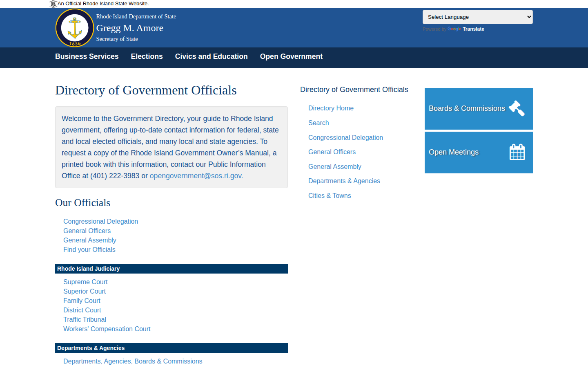Viewport: 588px width, 368px height.
Task: Open General Officers under Our Officials
Action: (87, 231)
